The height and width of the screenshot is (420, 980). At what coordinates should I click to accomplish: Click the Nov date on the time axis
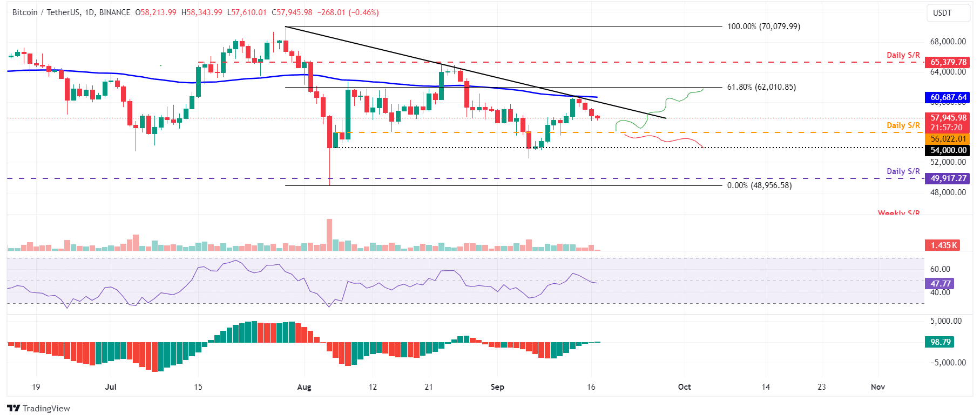pyautogui.click(x=878, y=387)
